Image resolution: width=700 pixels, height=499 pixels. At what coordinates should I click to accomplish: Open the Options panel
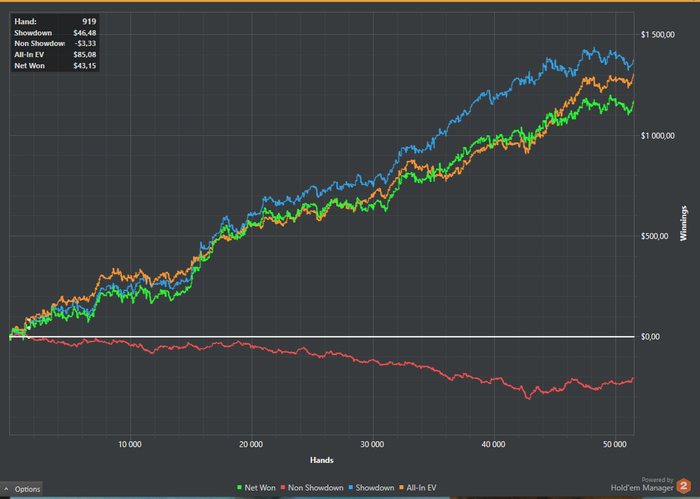[21, 489]
